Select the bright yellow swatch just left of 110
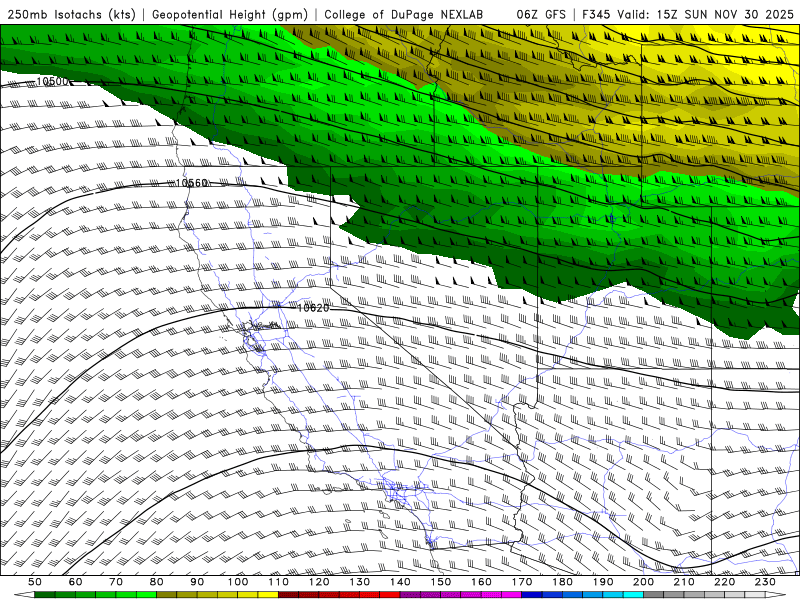The height and width of the screenshot is (600, 800). click(268, 595)
